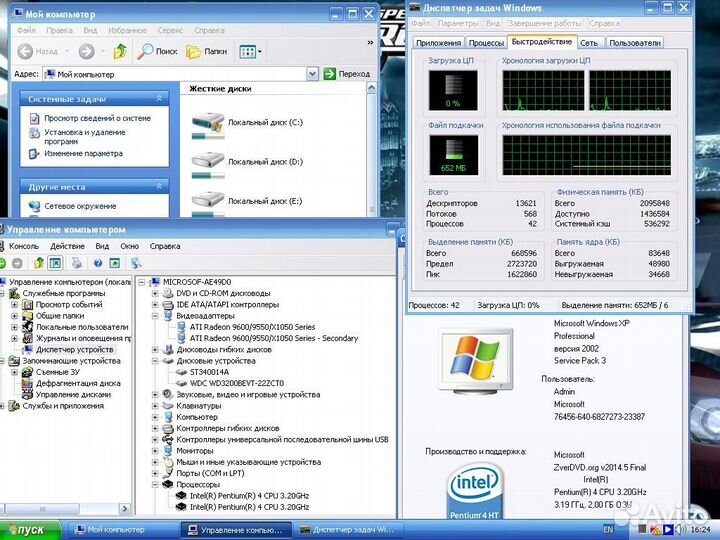The height and width of the screenshot is (540, 720).
Task: Select Дефрагментация диска in the tree
Action: coord(78,383)
